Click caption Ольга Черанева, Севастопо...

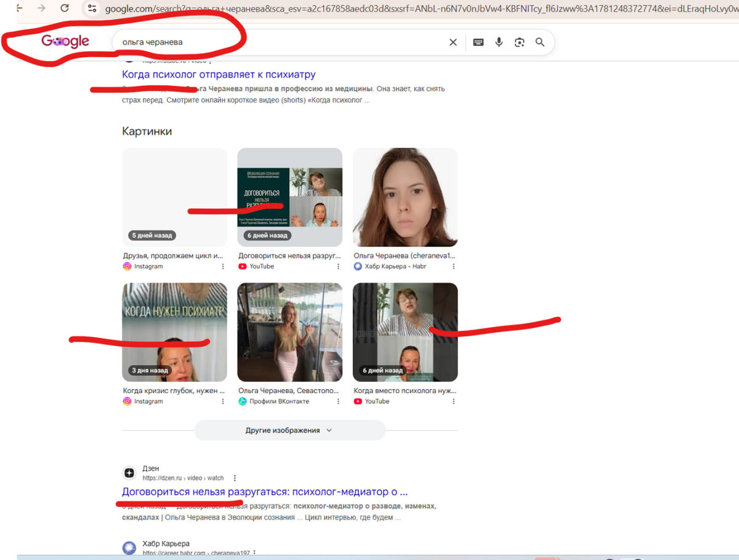[x=288, y=391]
